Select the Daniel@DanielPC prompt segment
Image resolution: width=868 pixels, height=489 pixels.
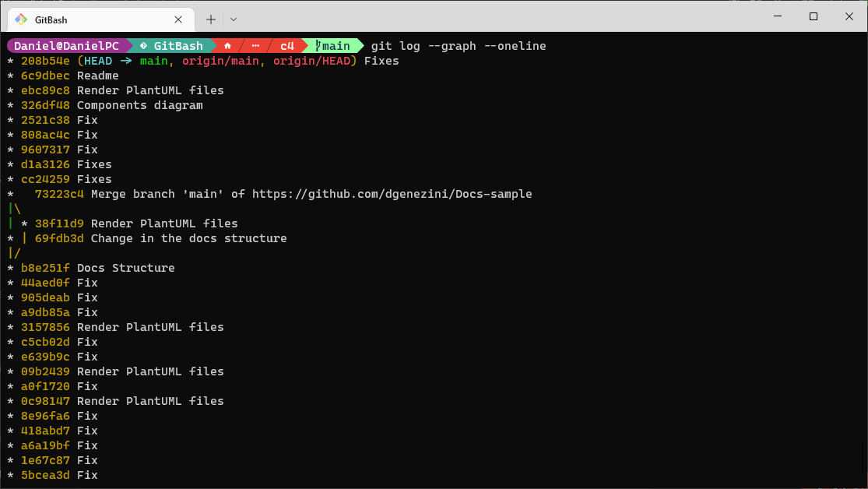coord(66,45)
